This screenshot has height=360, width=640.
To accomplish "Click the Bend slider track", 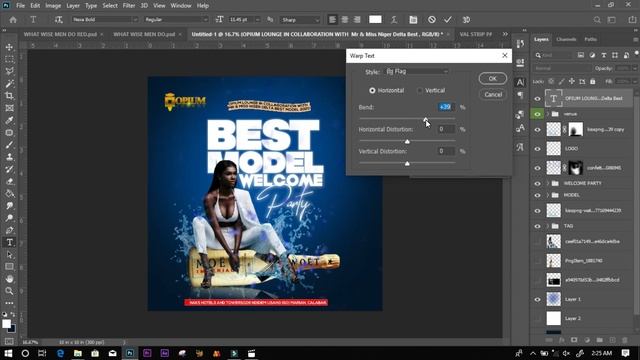I will coord(407,119).
